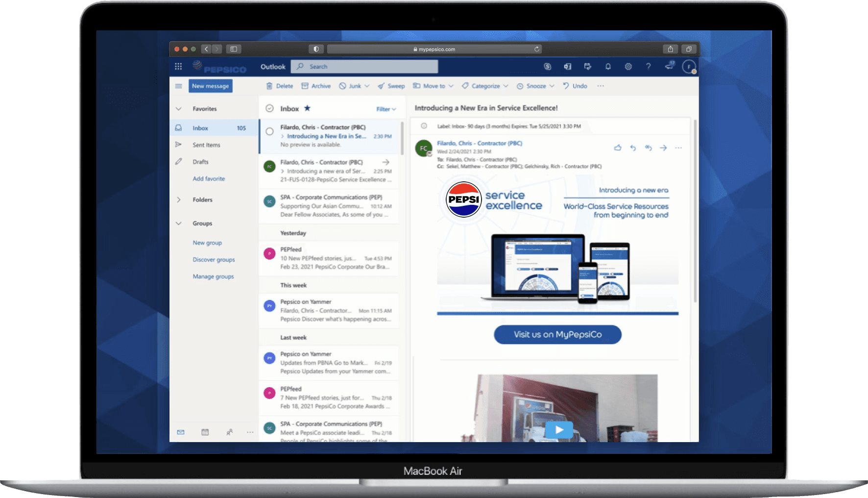Click the account profile avatar

click(x=689, y=67)
